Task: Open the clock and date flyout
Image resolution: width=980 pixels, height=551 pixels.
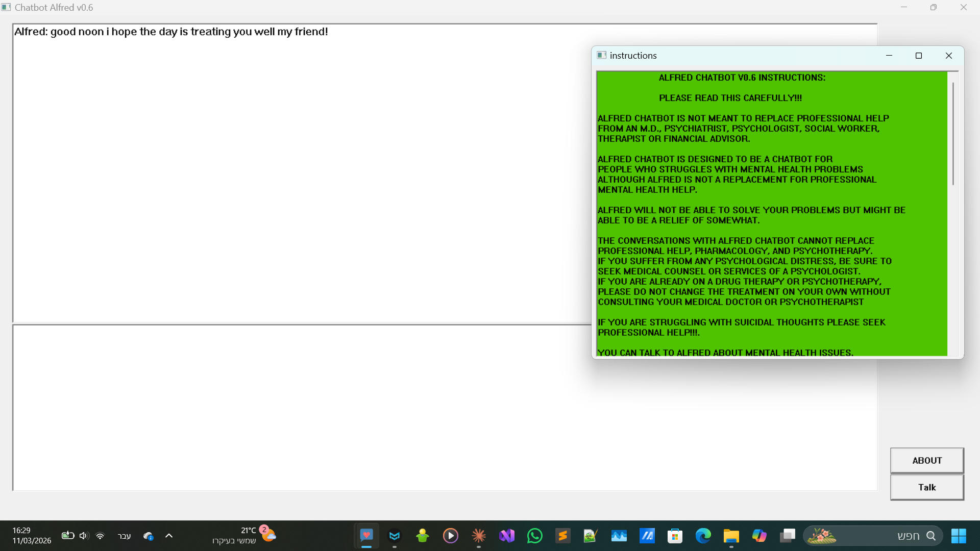Action: coord(32,536)
